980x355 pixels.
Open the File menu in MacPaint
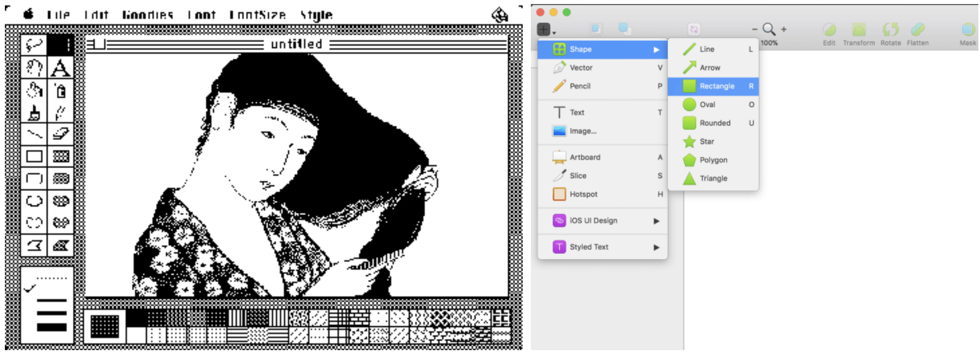click(58, 15)
